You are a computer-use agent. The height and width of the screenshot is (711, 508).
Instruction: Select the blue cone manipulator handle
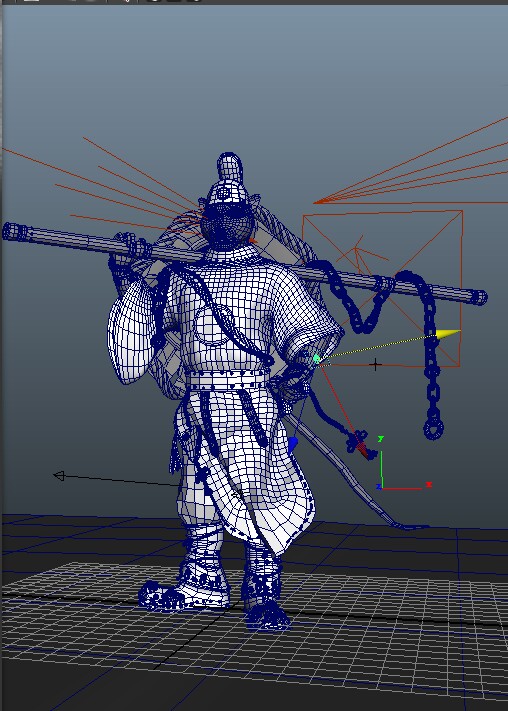pos(293,445)
